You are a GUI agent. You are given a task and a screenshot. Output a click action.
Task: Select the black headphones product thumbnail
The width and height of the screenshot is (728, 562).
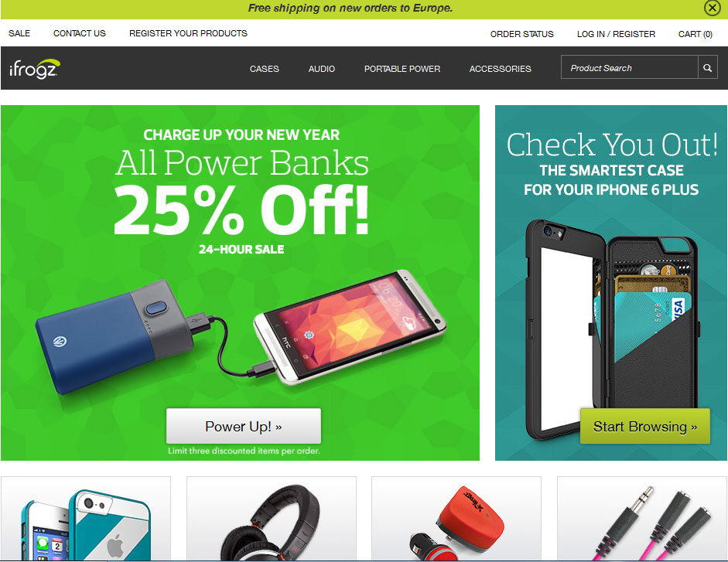coord(271,519)
